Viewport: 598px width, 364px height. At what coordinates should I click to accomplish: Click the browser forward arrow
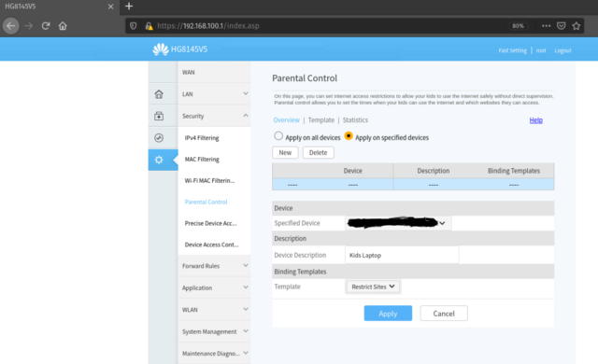pos(28,26)
